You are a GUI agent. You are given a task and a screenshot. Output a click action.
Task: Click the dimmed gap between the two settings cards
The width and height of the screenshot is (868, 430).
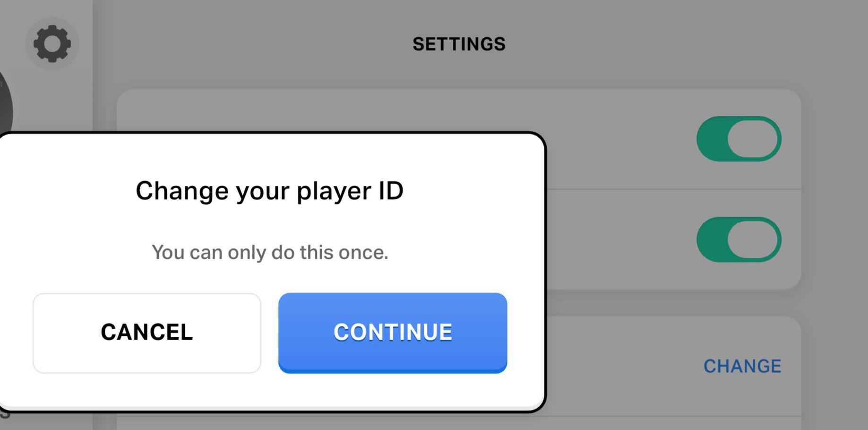point(662,303)
